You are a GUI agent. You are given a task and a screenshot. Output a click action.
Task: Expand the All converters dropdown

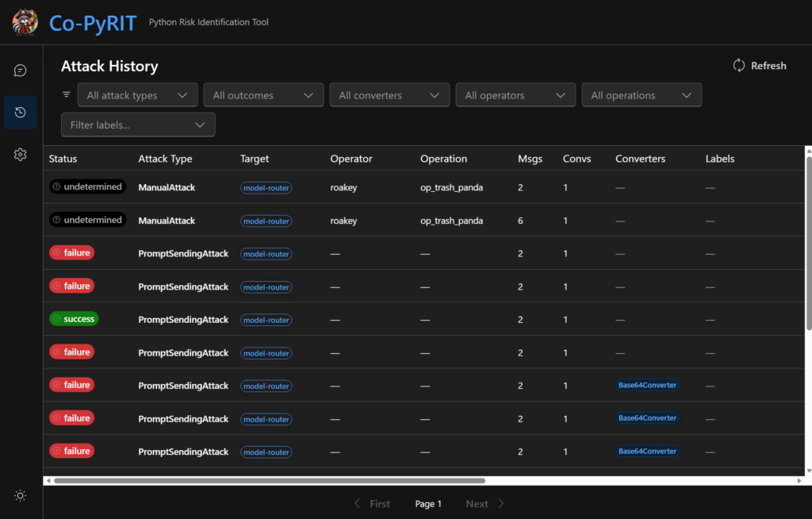(389, 95)
